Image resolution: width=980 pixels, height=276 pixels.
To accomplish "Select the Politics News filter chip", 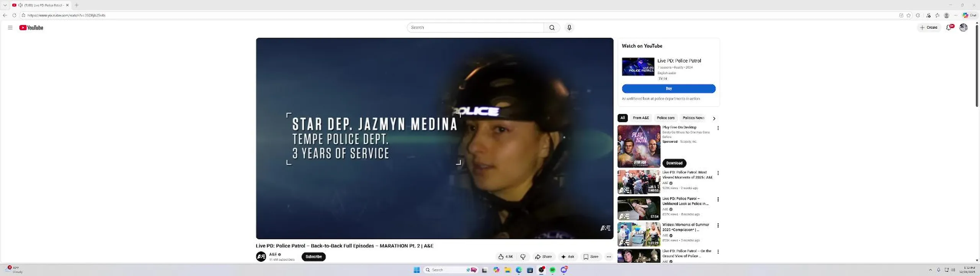I will coord(693,118).
